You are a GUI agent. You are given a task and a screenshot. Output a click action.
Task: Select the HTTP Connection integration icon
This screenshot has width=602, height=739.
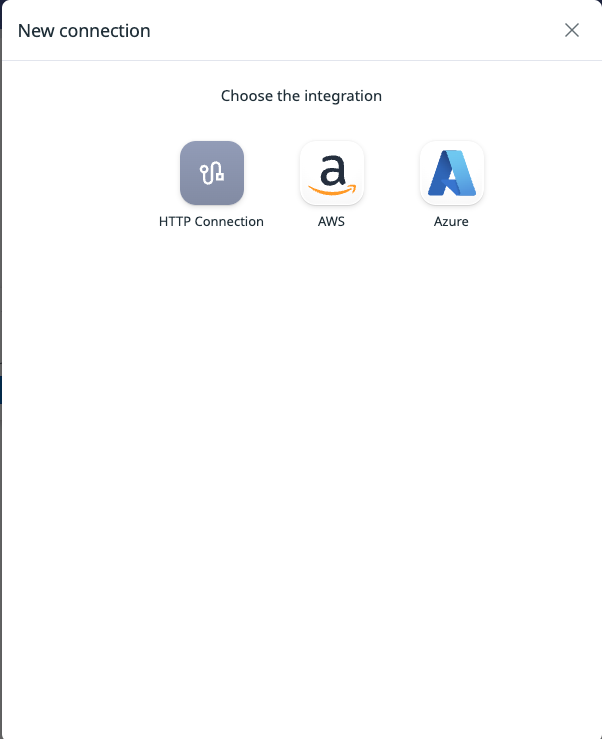pyautogui.click(x=212, y=172)
